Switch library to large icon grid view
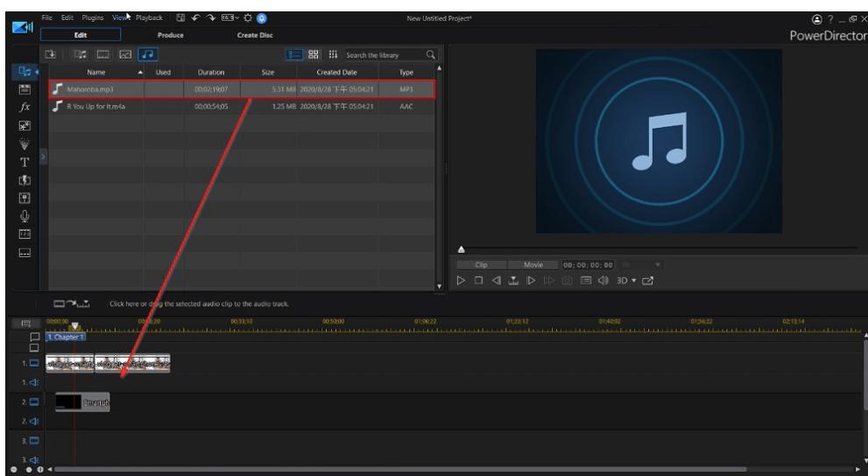 click(314, 54)
